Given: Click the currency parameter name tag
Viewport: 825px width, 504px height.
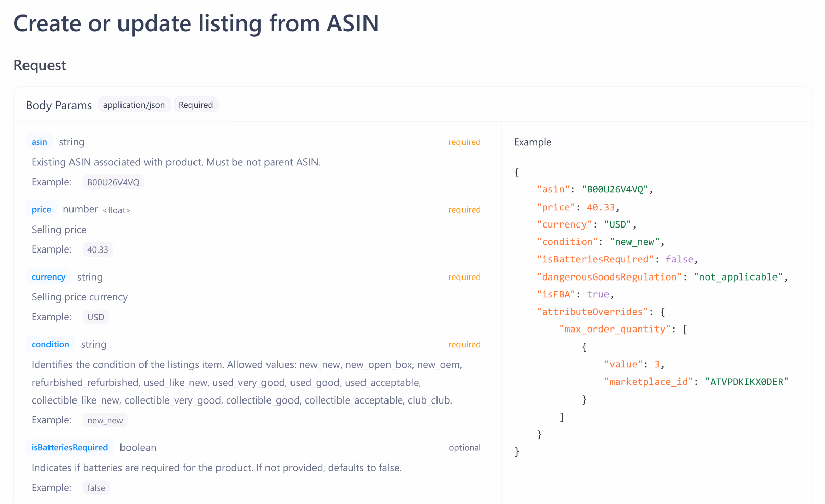Looking at the screenshot, I should pyautogui.click(x=48, y=277).
